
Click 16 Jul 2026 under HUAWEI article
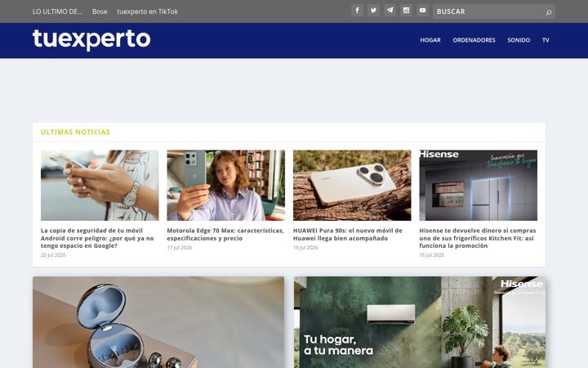[305, 248]
